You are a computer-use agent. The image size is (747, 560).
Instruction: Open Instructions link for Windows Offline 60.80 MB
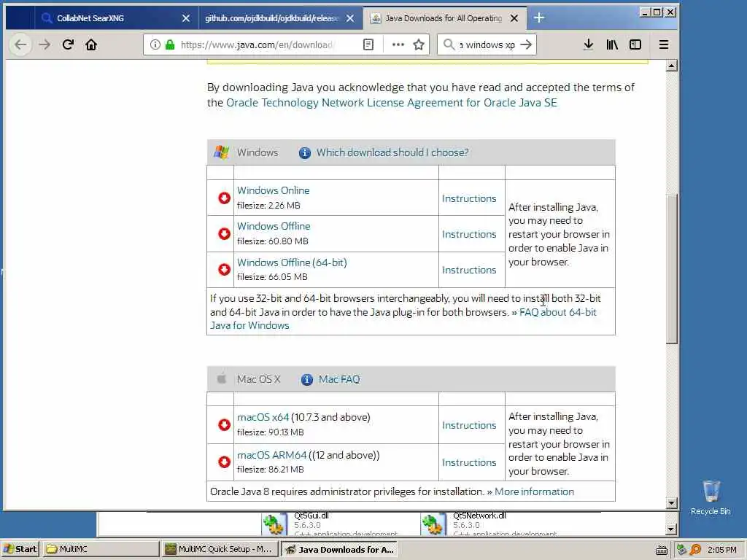[x=469, y=234]
